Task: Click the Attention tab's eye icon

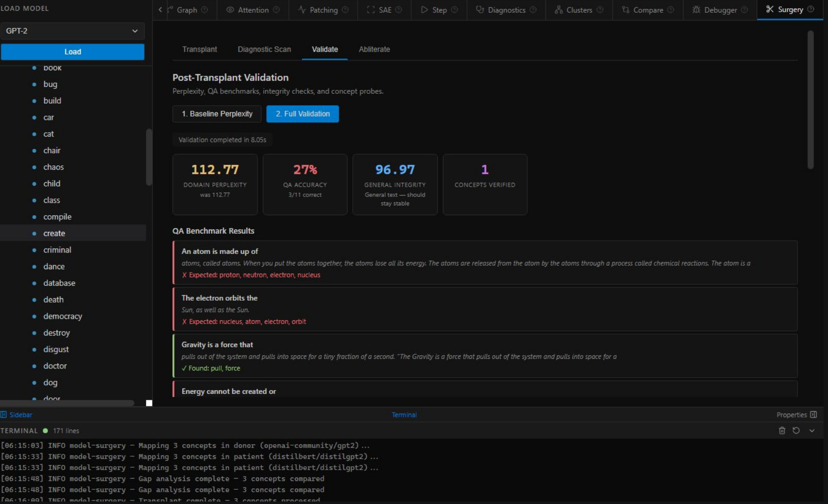Action: [229, 10]
